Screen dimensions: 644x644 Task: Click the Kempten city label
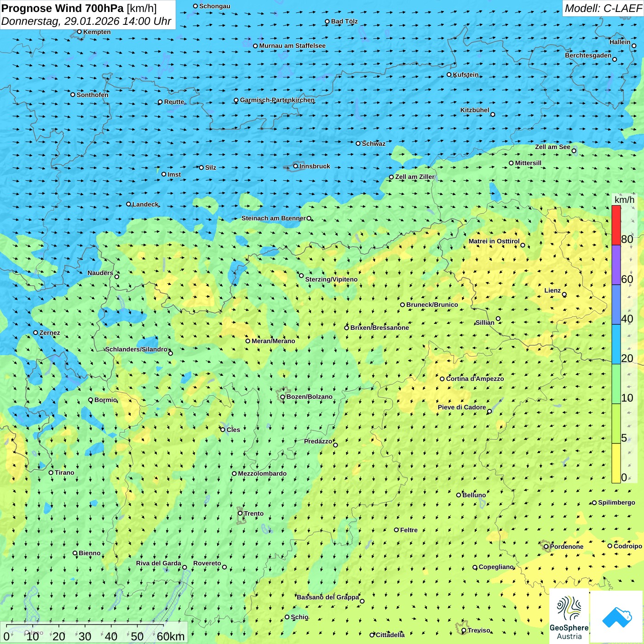click(x=97, y=32)
